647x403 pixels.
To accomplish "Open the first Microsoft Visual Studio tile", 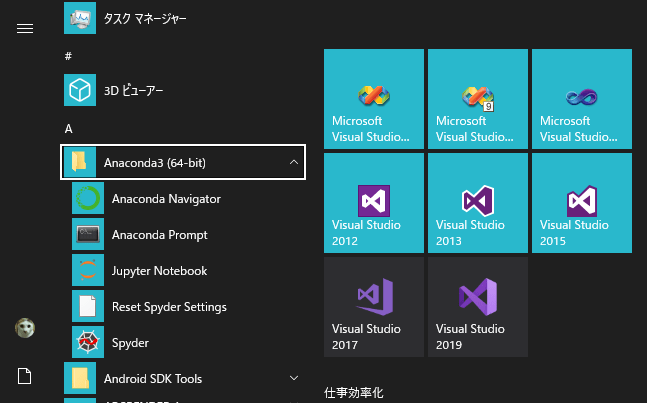I will [374, 99].
